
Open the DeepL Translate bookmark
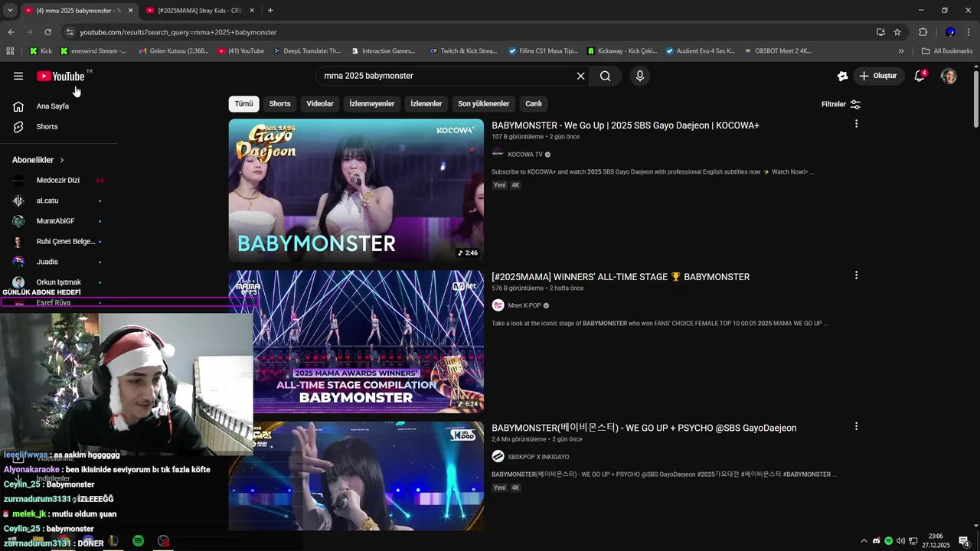(307, 51)
